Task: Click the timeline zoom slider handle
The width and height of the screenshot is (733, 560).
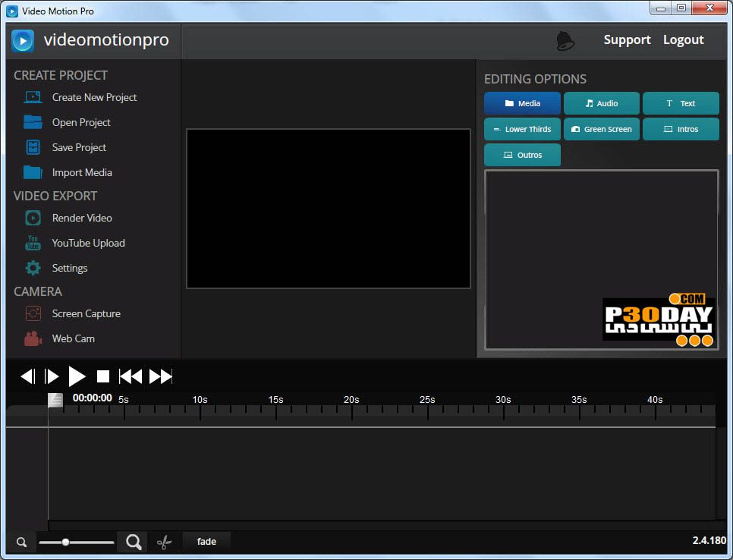Action: pyautogui.click(x=66, y=543)
